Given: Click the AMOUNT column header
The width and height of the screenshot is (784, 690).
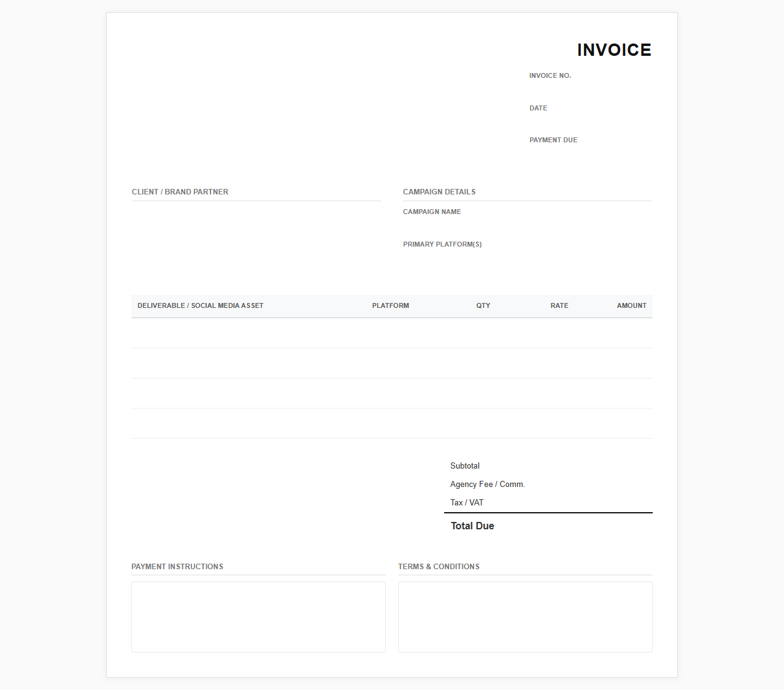Looking at the screenshot, I should 632,305.
